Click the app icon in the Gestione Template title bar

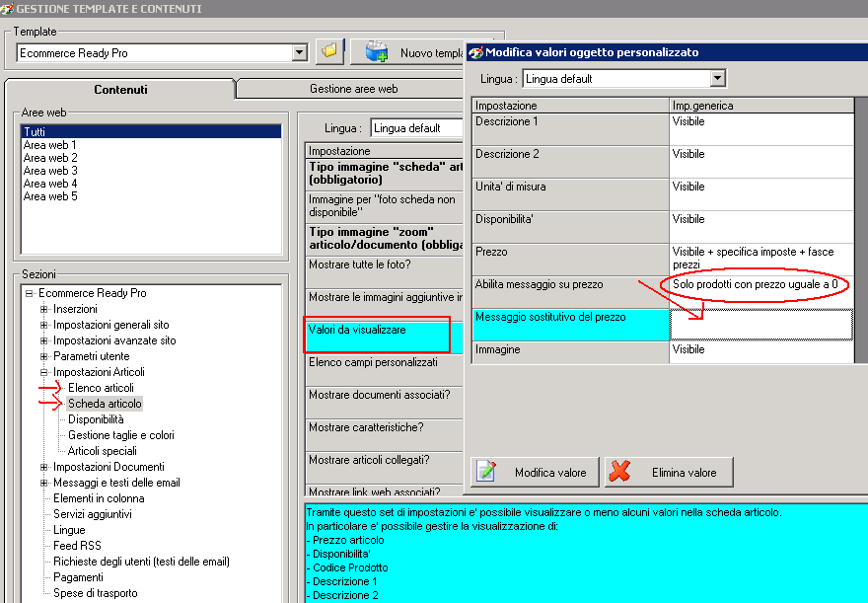(x=7, y=8)
